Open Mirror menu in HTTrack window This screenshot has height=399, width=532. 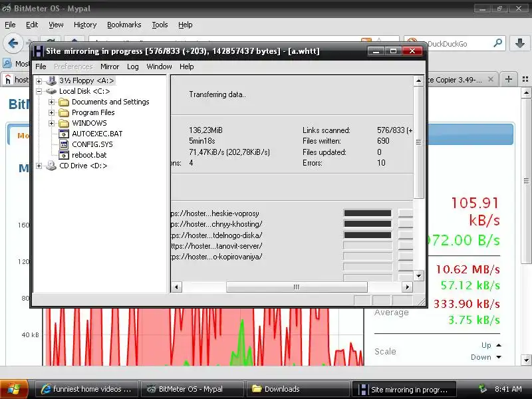[110, 66]
